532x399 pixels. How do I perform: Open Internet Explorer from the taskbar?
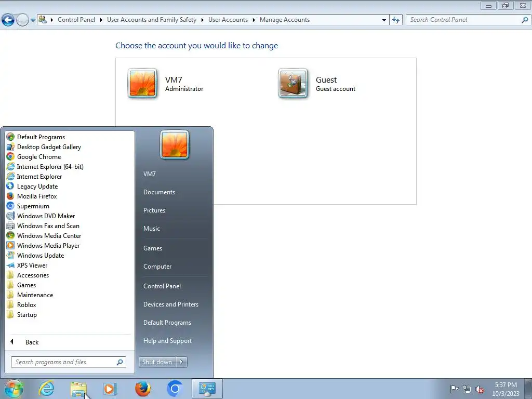pos(46,389)
